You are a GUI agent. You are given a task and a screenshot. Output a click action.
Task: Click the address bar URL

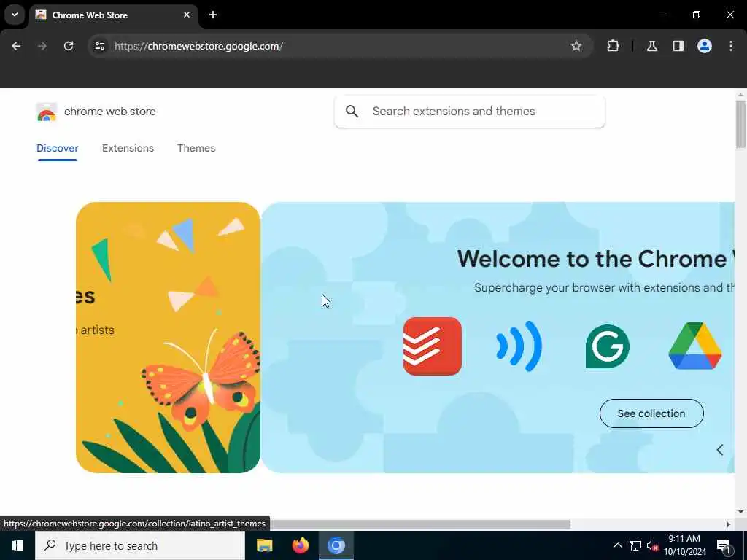(x=198, y=46)
